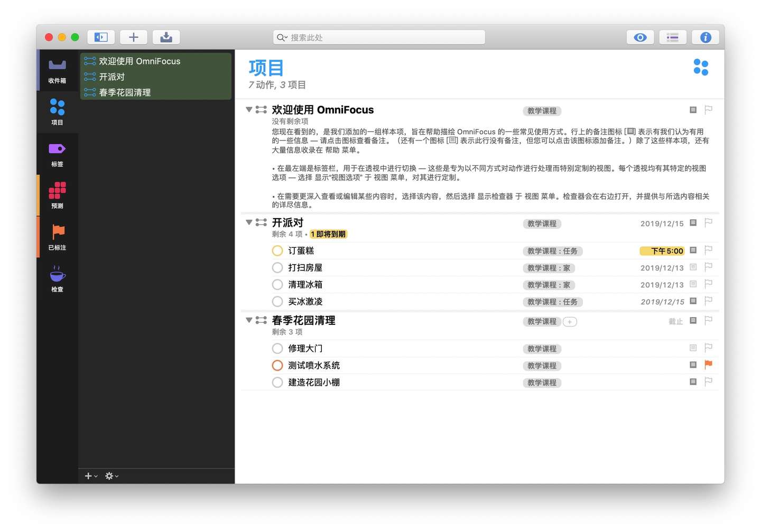The height and width of the screenshot is (532, 761).
Task: Collapse the 欢迎使用 OmniFocus project
Action: pos(249,110)
